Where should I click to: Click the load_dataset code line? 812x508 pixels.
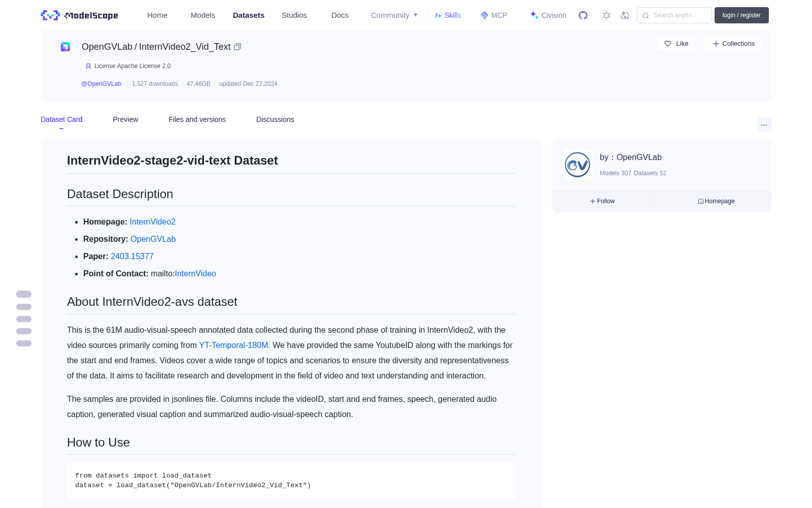tap(193, 485)
